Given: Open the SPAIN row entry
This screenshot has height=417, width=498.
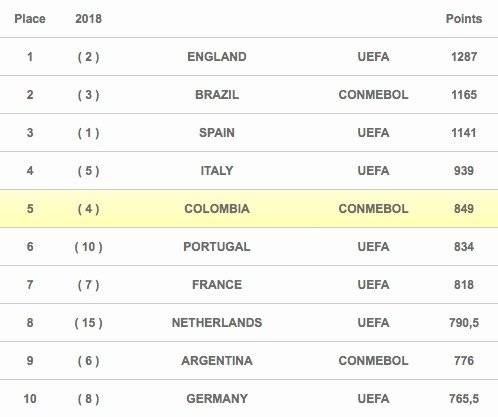Looking at the screenshot, I should [249, 133].
